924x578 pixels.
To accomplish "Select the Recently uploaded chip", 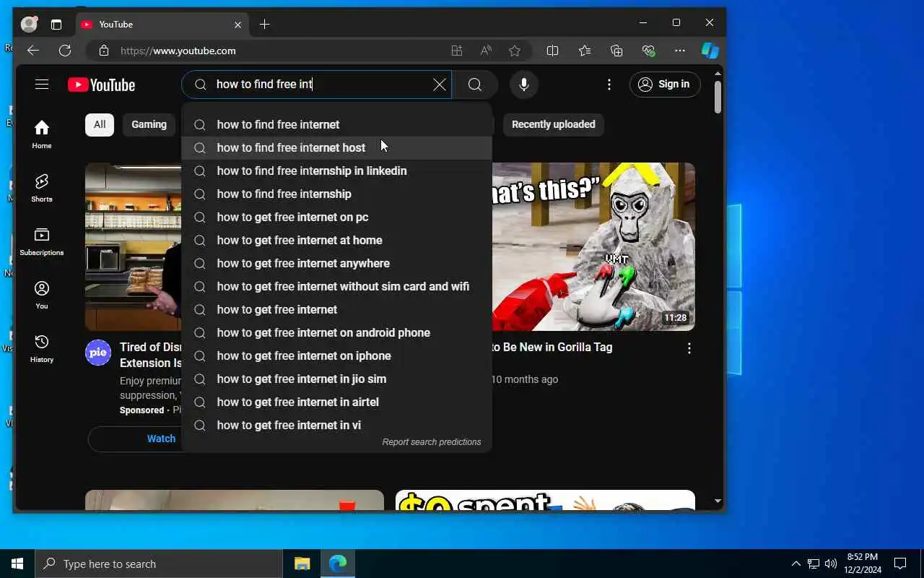I will tap(554, 124).
